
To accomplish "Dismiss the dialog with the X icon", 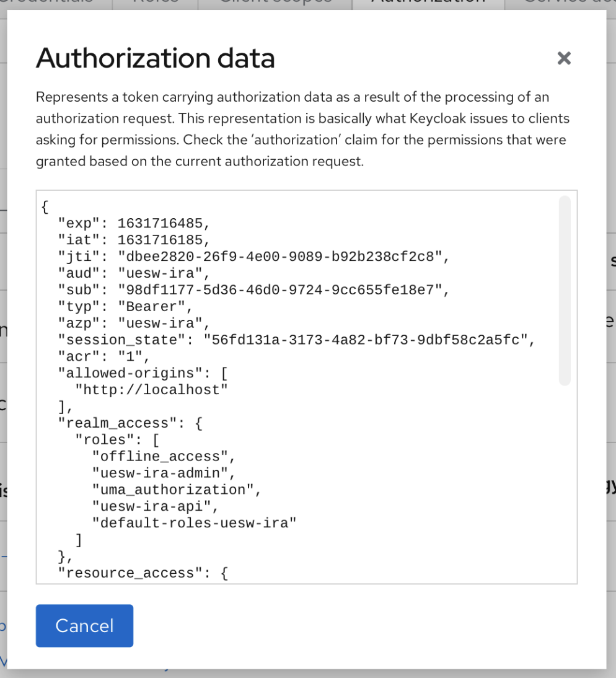I will coord(565,58).
